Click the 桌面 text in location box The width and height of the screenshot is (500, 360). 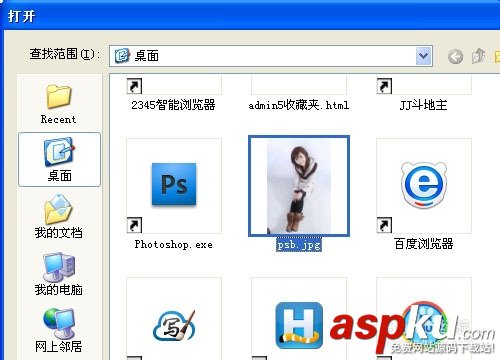tap(147, 56)
